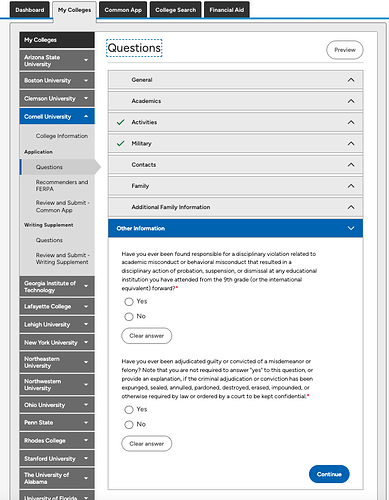The width and height of the screenshot is (389, 500).
Task: Select Yes for the disciplinary violation question
Action: (x=129, y=302)
